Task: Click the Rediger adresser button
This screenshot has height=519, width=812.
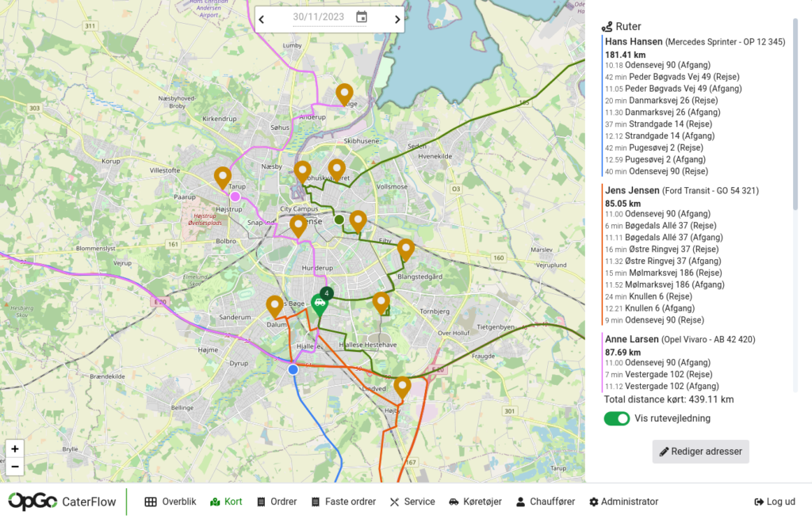Action: 700,452
